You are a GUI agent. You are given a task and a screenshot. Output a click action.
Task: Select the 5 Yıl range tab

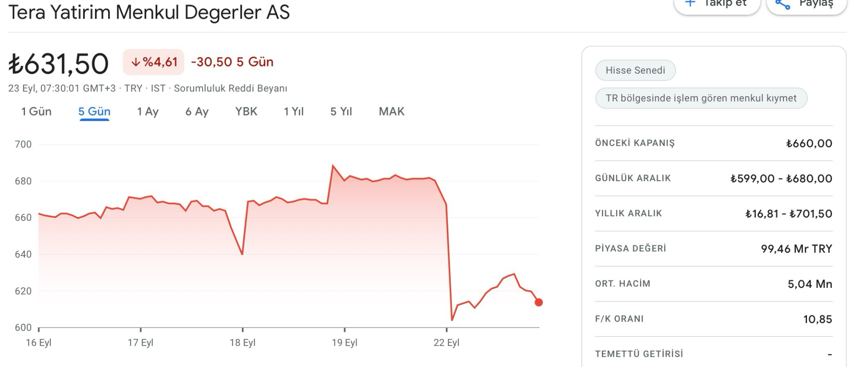341,112
